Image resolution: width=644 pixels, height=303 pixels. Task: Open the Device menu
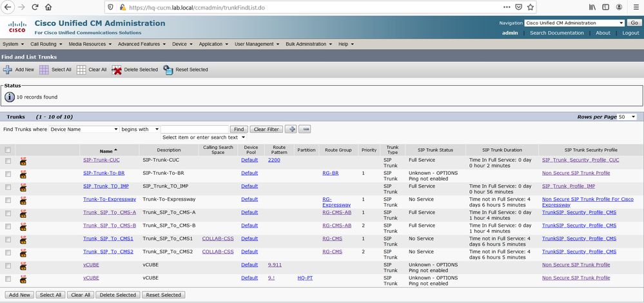coord(182,44)
